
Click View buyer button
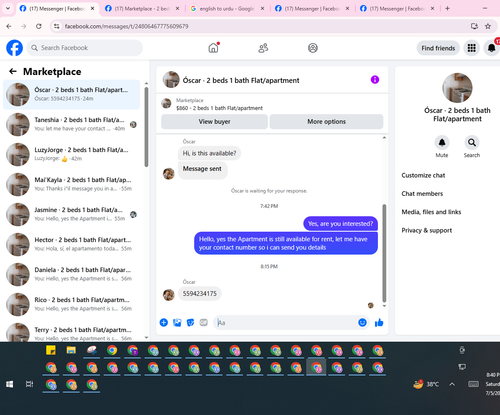tap(214, 122)
